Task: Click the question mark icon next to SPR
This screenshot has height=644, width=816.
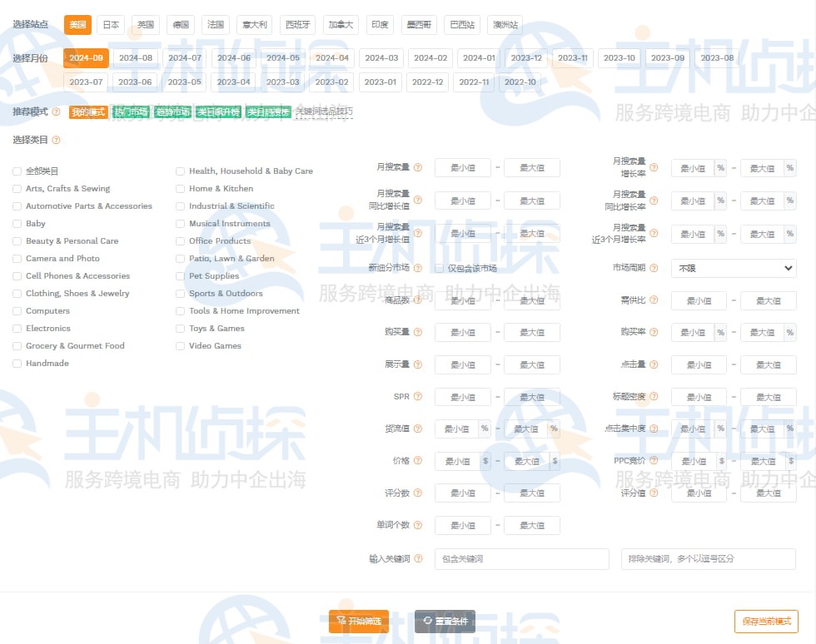Action: (417, 397)
